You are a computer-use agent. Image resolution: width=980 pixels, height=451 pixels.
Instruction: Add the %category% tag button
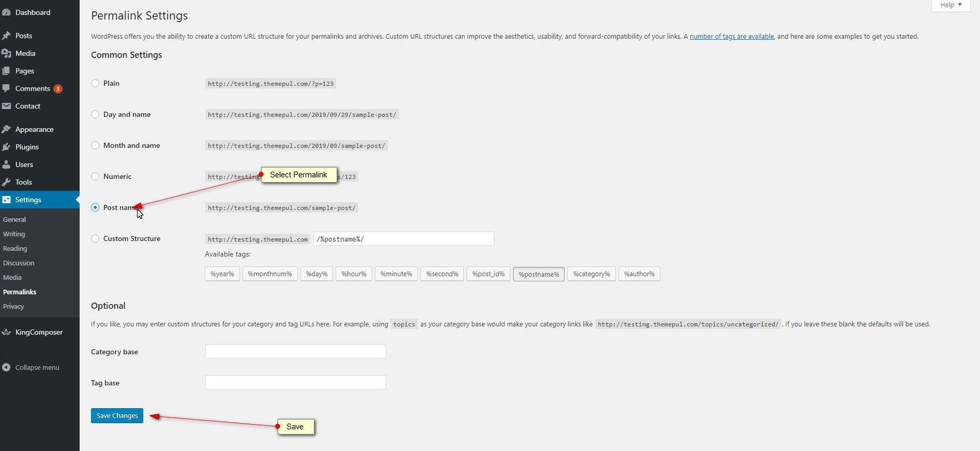pyautogui.click(x=592, y=274)
